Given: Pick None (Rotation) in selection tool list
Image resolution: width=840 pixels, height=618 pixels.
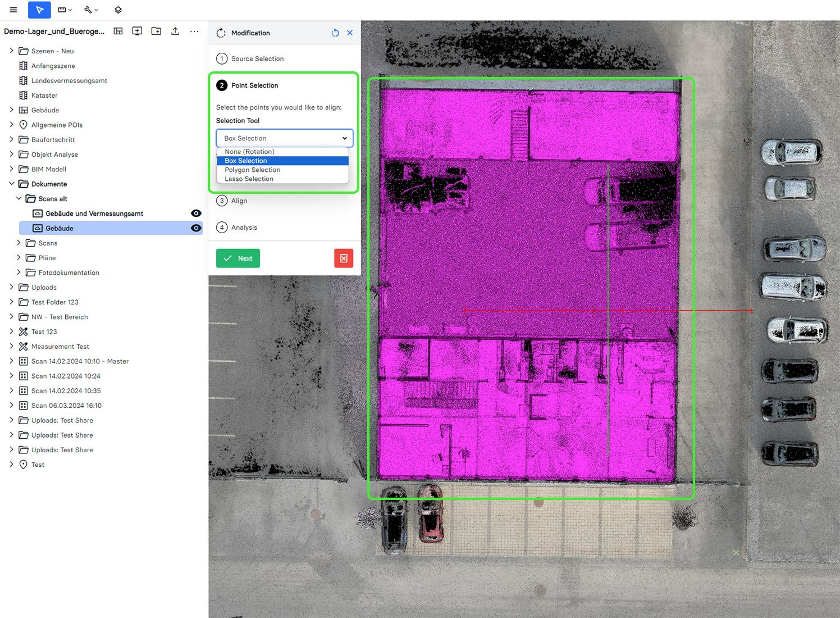Looking at the screenshot, I should click(x=249, y=152).
